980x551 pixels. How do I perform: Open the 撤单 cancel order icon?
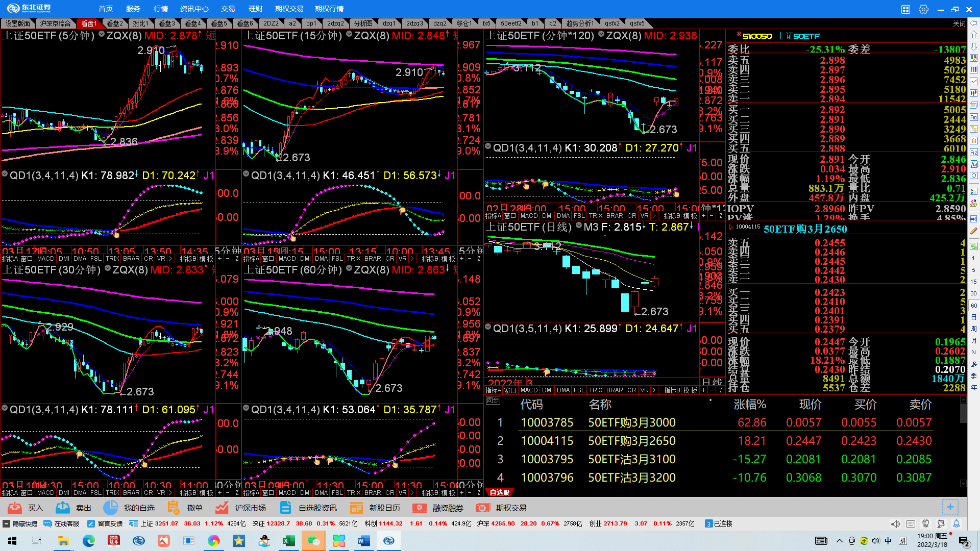click(174, 508)
